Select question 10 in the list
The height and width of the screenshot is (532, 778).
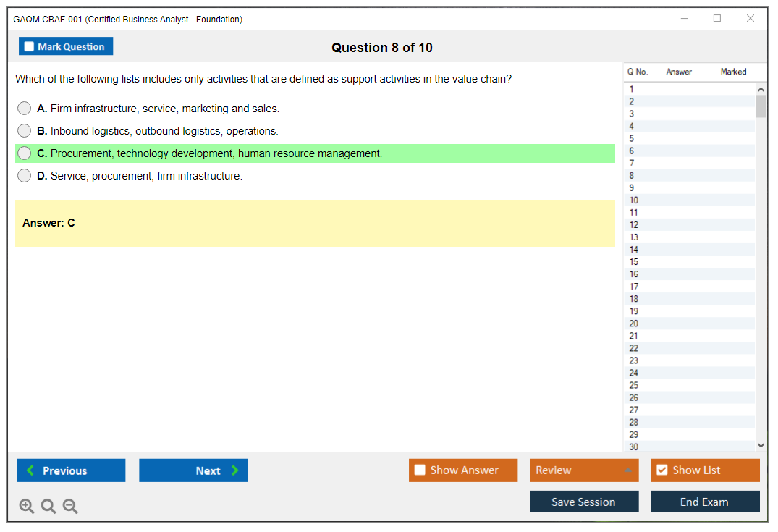634,200
